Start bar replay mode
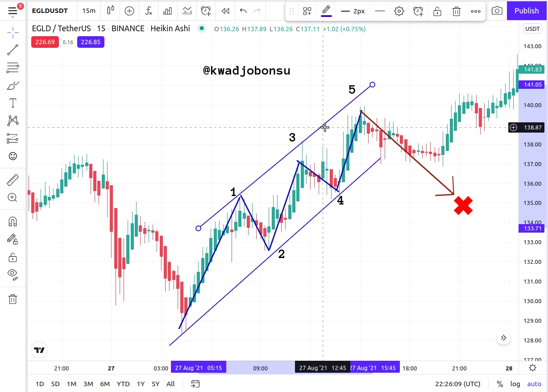This screenshot has height=392, width=548. [x=225, y=11]
